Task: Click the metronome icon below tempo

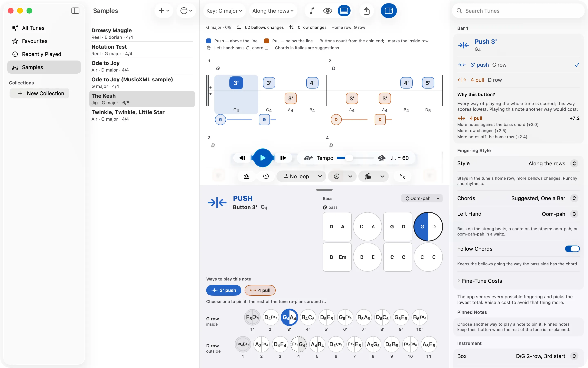Action: [x=246, y=176]
